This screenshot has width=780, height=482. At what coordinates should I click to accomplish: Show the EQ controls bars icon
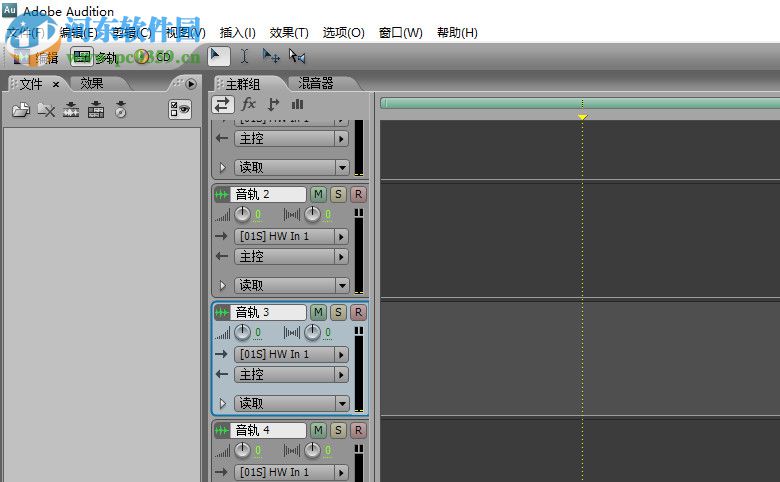pos(297,104)
